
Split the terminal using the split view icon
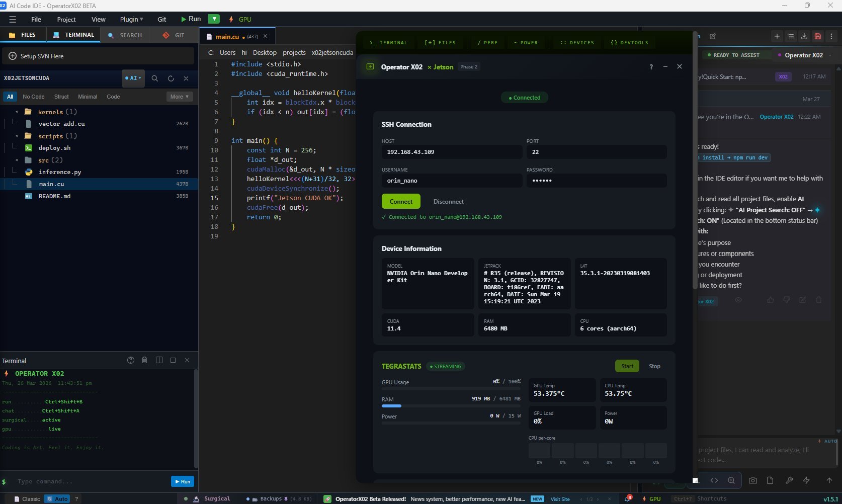[x=159, y=360]
